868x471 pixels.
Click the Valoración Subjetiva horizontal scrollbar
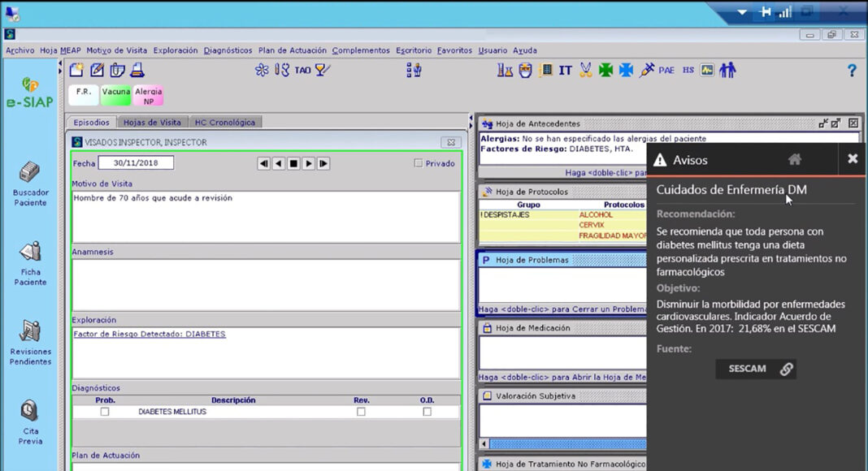tap(561, 443)
